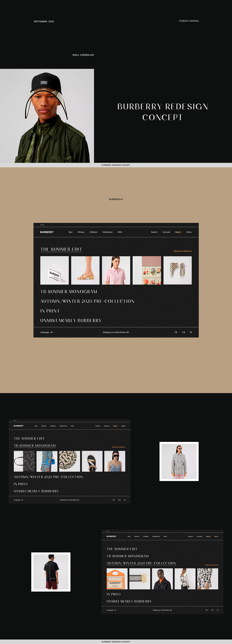
Task: Collapse TB SUMMER MONOGRAM in the middle mockup
Action: tap(35, 446)
